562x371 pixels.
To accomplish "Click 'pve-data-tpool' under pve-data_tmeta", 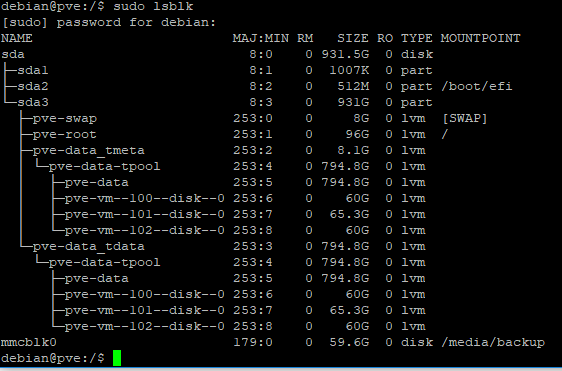I will tap(105, 167).
